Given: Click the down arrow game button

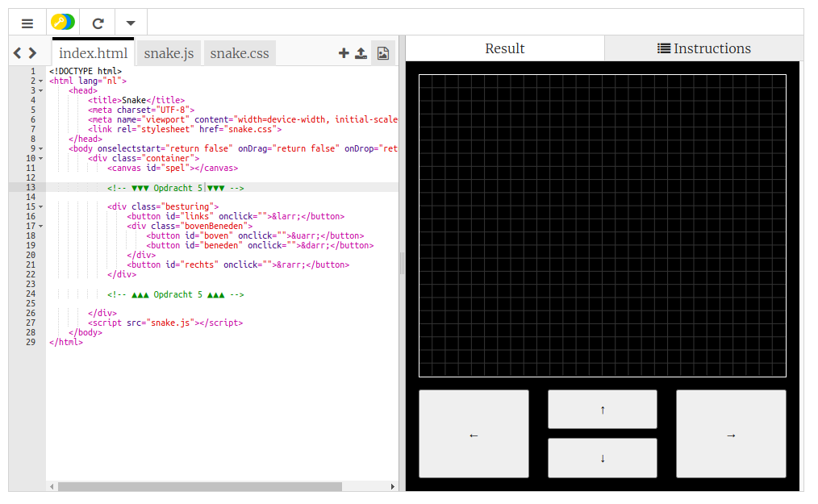Looking at the screenshot, I should (603, 458).
